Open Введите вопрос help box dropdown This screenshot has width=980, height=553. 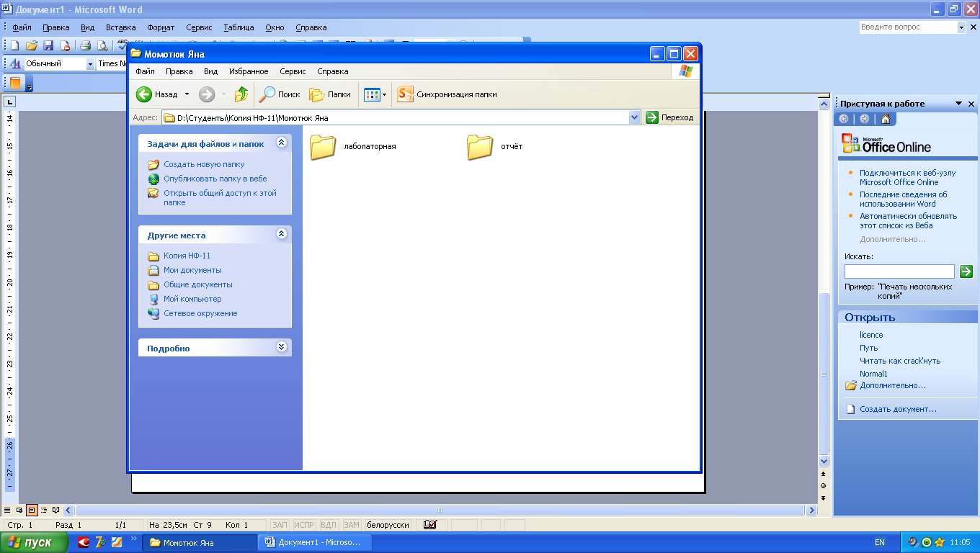(x=961, y=27)
